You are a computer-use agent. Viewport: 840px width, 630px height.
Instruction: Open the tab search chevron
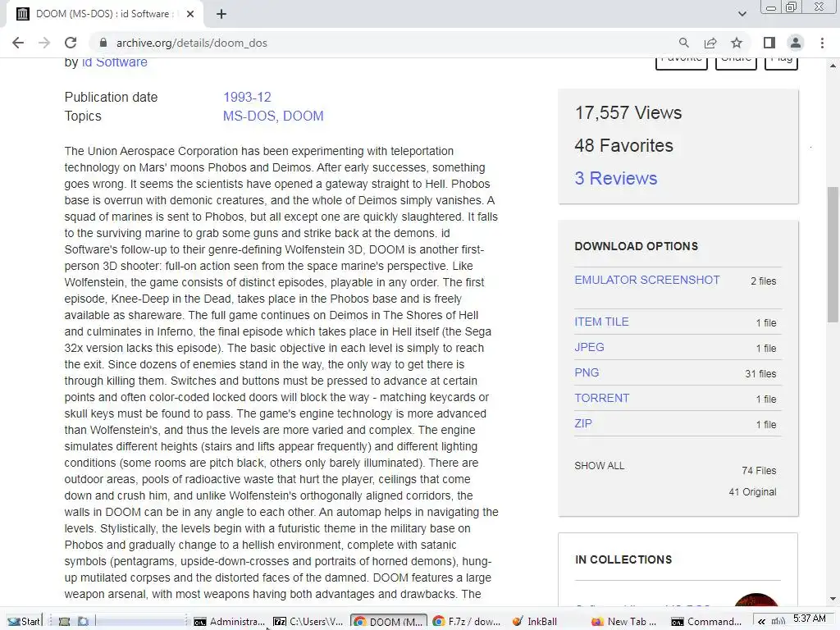pyautogui.click(x=742, y=14)
